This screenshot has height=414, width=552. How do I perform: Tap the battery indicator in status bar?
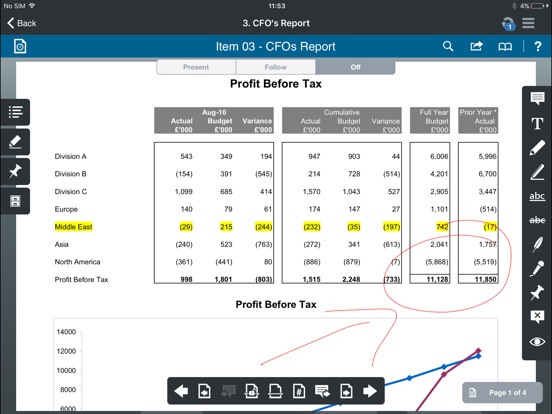[537, 6]
